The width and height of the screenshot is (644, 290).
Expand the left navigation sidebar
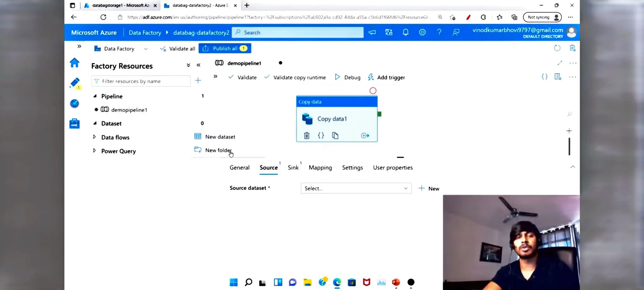[79, 46]
